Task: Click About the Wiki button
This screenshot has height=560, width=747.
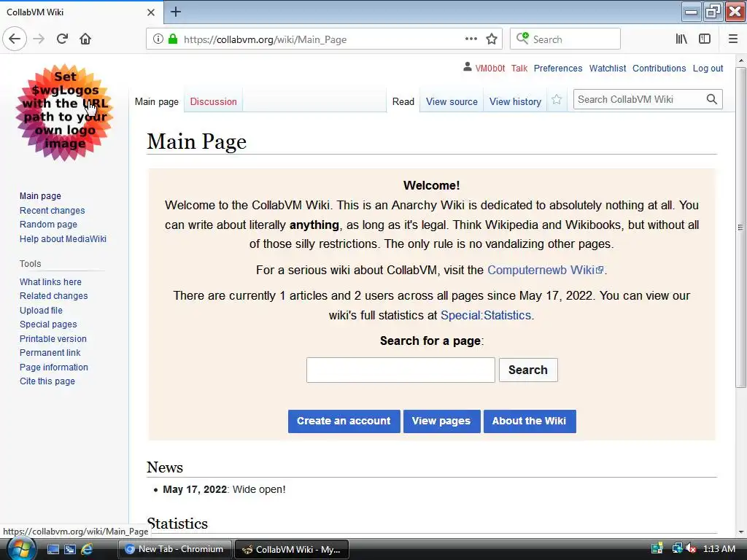Action: (x=530, y=421)
